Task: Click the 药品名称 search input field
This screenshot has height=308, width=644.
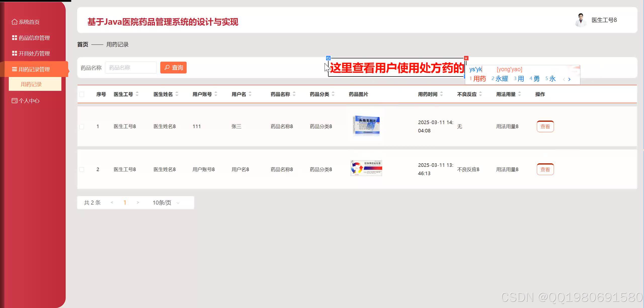Action: pos(131,67)
